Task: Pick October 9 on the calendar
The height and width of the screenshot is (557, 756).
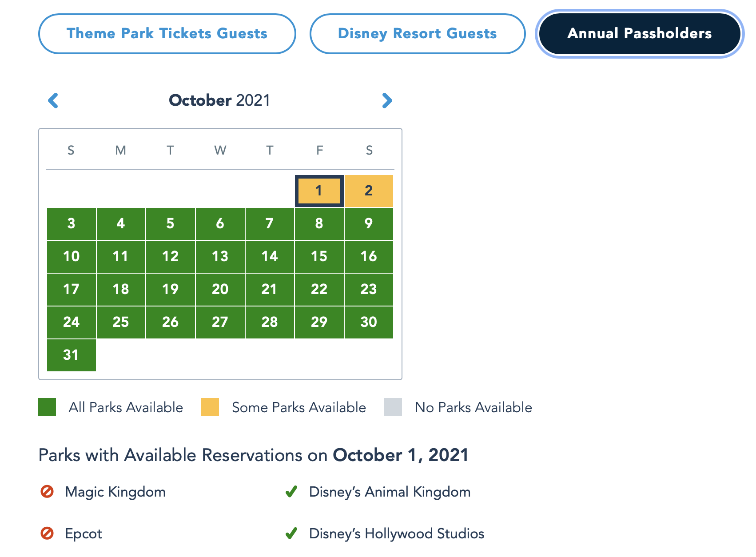Action: 369,223
